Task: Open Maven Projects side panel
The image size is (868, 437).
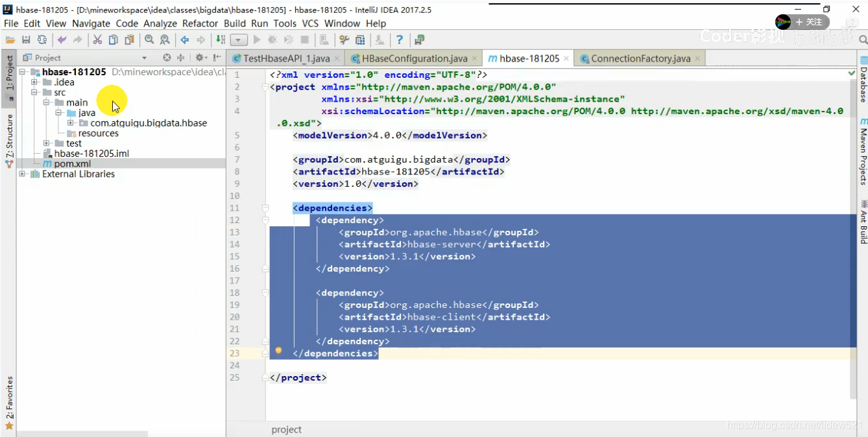Action: [x=863, y=150]
